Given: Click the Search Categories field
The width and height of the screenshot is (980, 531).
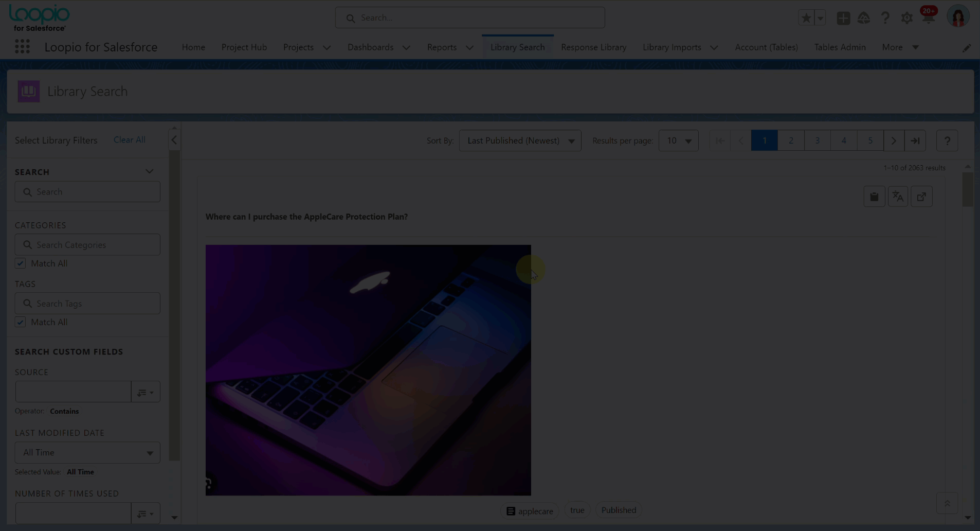Looking at the screenshot, I should point(87,245).
